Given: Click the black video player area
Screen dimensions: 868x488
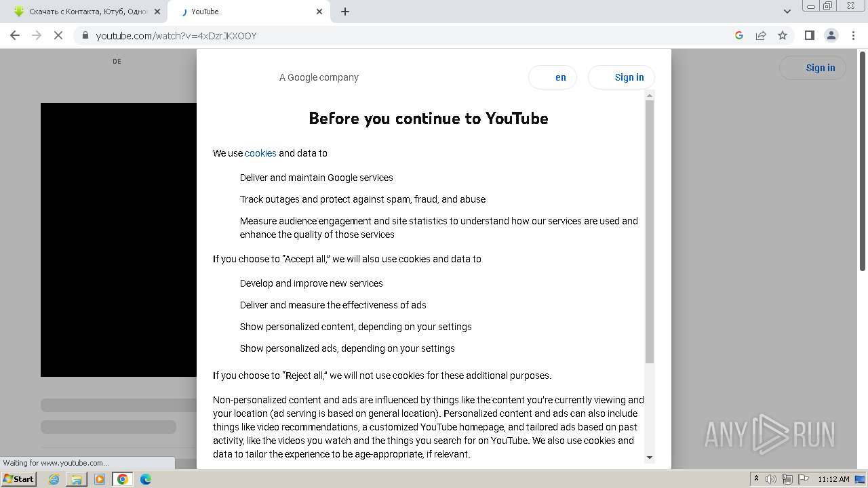Looking at the screenshot, I should point(119,240).
